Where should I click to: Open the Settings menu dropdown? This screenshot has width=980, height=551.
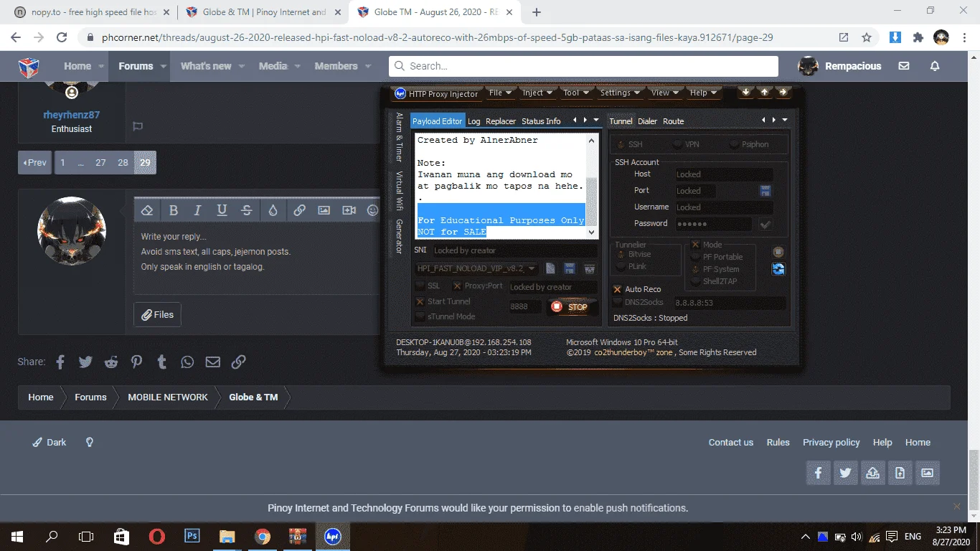pyautogui.click(x=620, y=93)
